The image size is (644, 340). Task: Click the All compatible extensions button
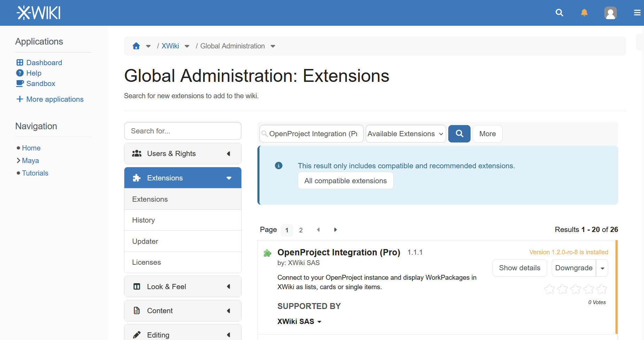(346, 181)
